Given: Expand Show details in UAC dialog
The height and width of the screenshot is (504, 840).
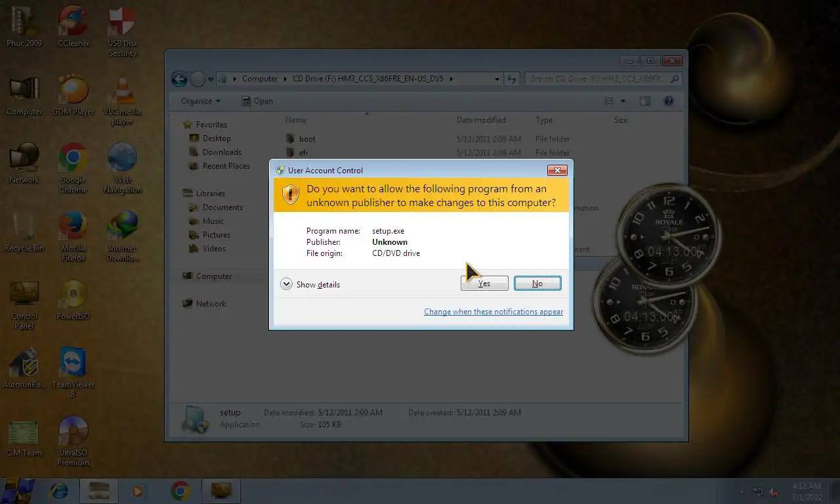Looking at the screenshot, I should tap(310, 284).
